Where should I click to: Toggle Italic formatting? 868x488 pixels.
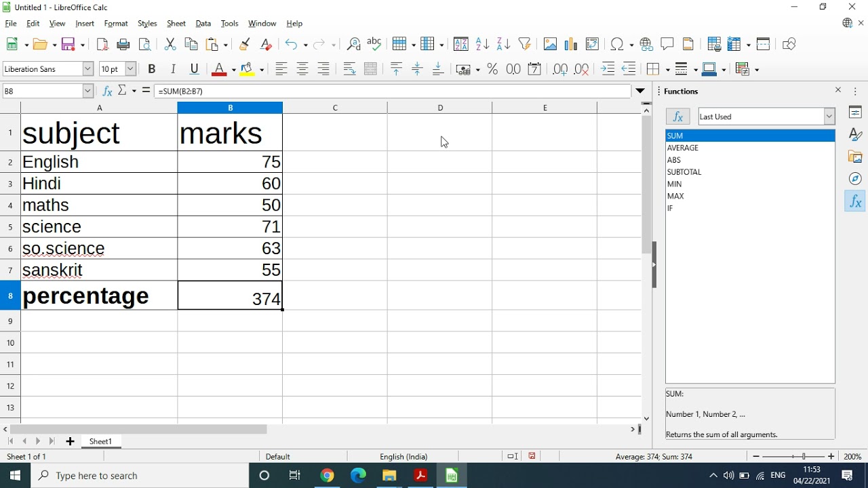(x=173, y=69)
